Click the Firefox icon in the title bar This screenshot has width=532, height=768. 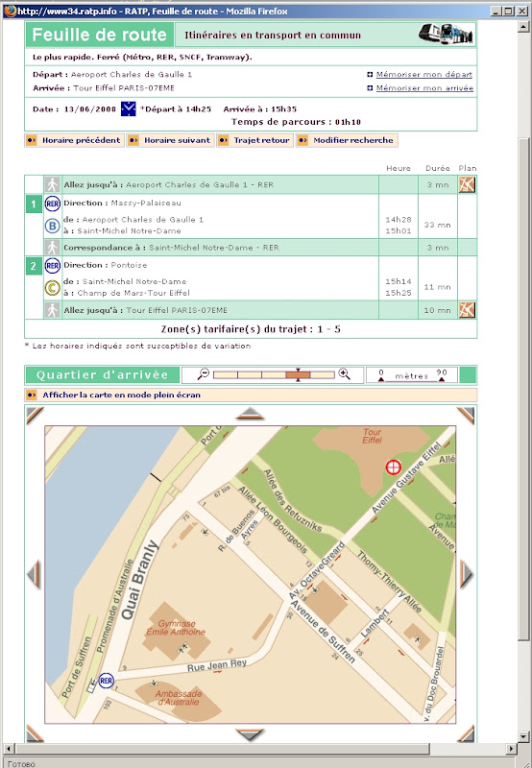pos(10,11)
